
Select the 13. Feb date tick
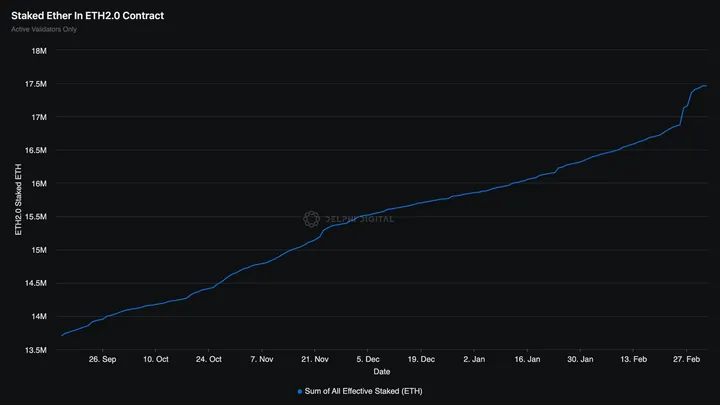[x=633, y=358]
